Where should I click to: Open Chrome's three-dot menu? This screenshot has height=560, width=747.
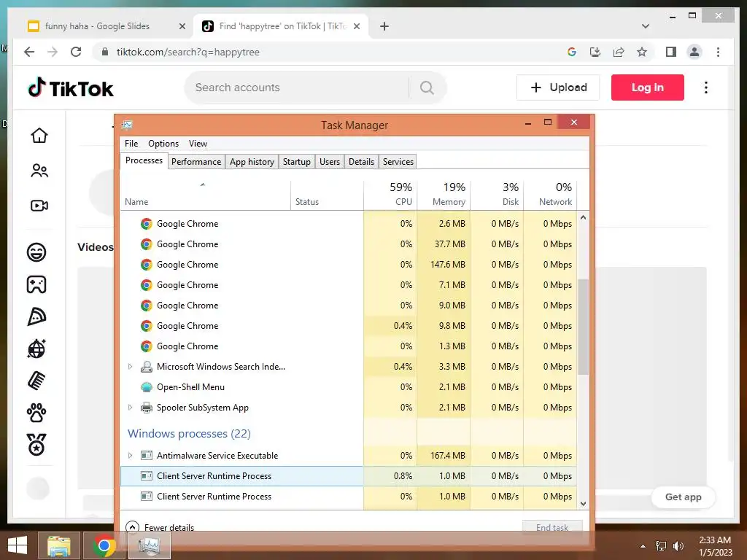point(718,52)
